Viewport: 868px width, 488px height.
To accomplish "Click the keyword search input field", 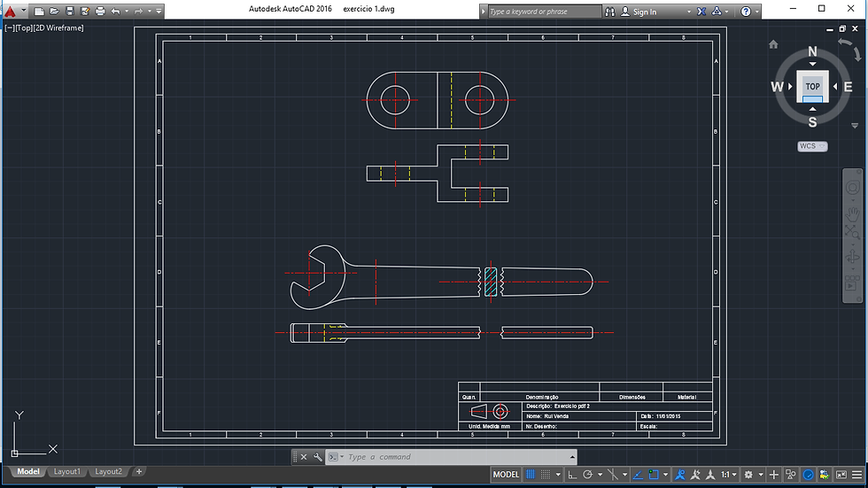I will pyautogui.click(x=544, y=12).
